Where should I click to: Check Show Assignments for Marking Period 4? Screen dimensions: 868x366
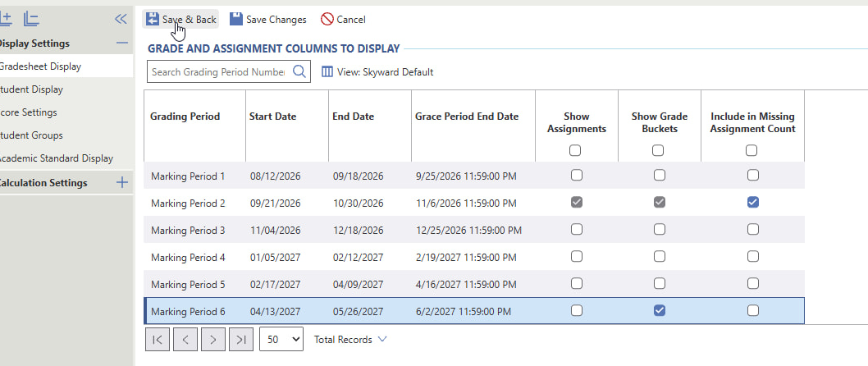click(x=576, y=256)
